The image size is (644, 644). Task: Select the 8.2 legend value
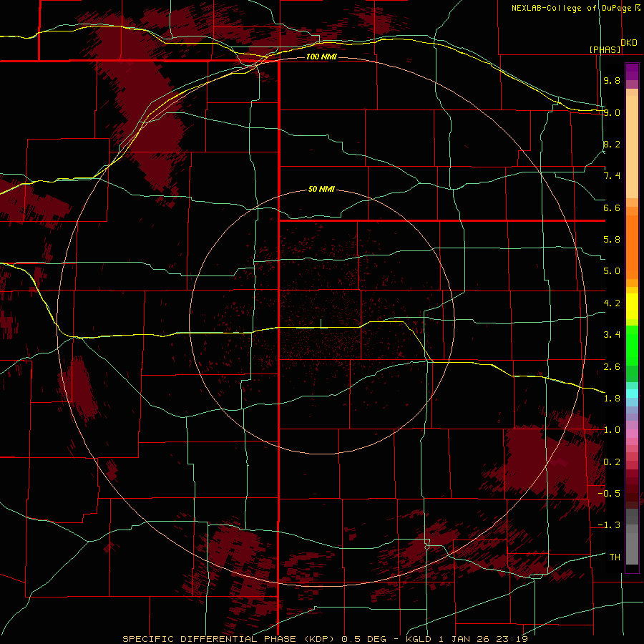coord(612,144)
